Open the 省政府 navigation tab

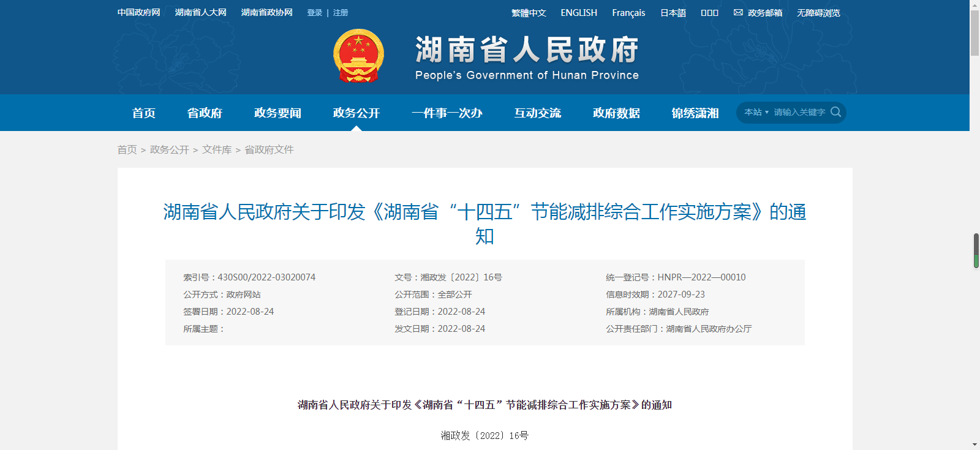205,113
